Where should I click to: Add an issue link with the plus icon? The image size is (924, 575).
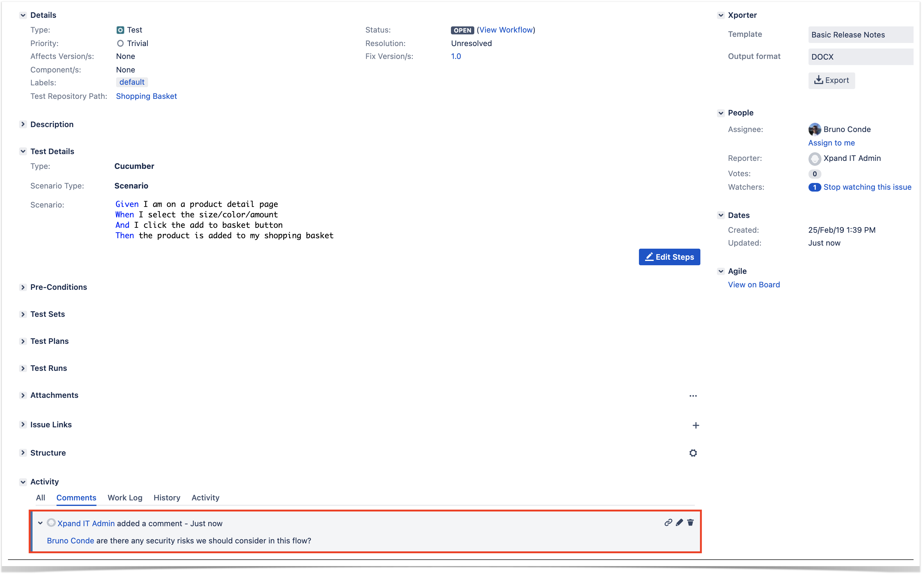click(x=696, y=425)
